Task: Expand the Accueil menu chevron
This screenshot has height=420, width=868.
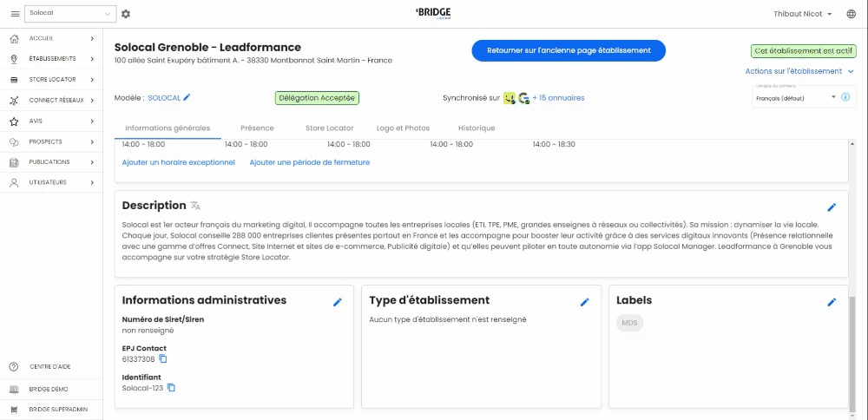Action: 93,38
